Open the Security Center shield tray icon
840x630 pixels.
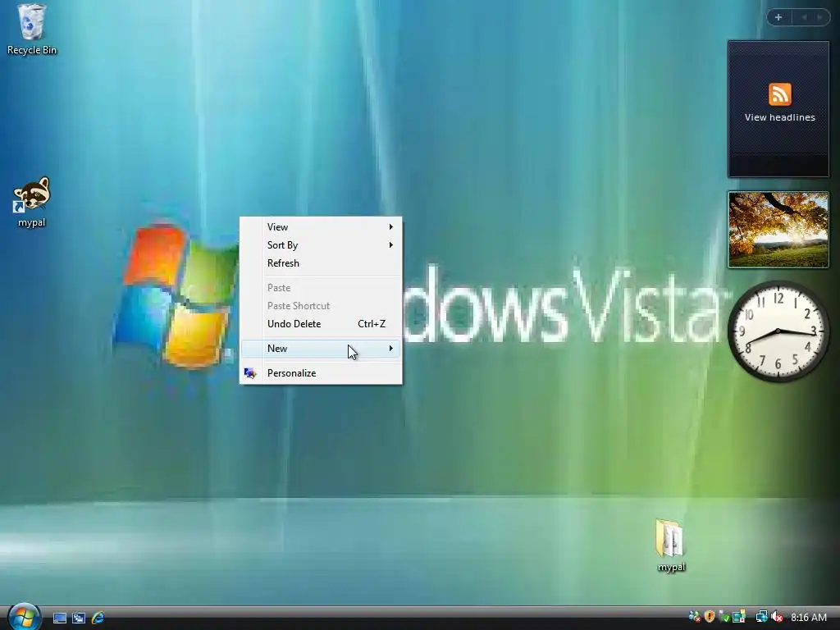coord(710,617)
